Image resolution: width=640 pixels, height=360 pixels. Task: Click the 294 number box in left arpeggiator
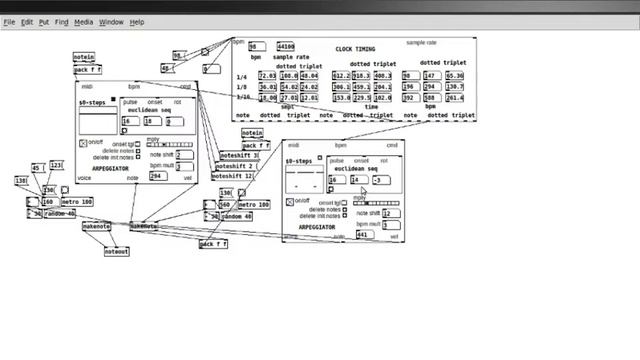[158, 176]
